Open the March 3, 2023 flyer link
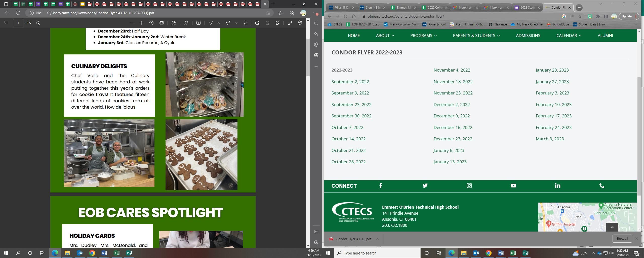The width and height of the screenshot is (644, 258). [550, 139]
